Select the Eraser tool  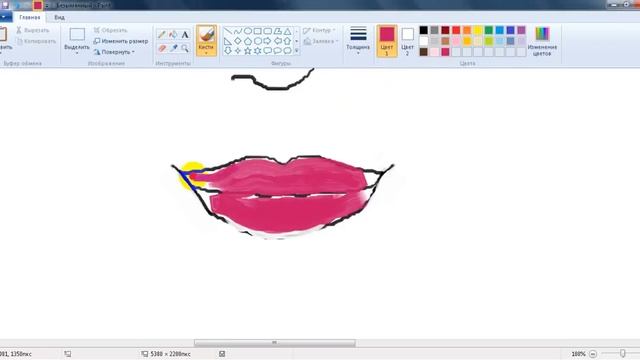162,48
